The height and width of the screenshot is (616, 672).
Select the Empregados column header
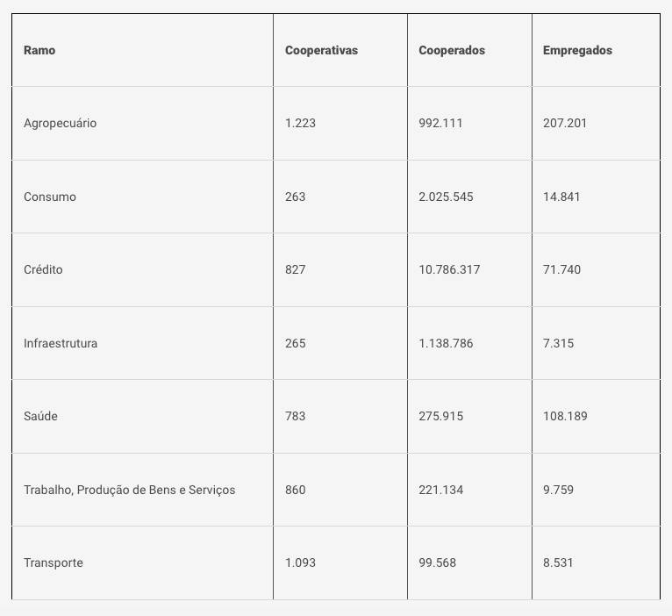[577, 50]
